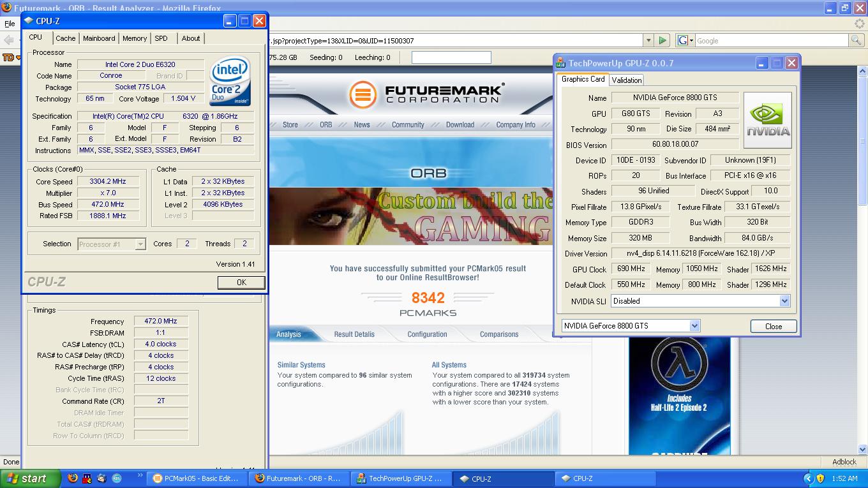Open the Store link on Futuremark
The height and width of the screenshot is (488, 868).
[x=290, y=125]
